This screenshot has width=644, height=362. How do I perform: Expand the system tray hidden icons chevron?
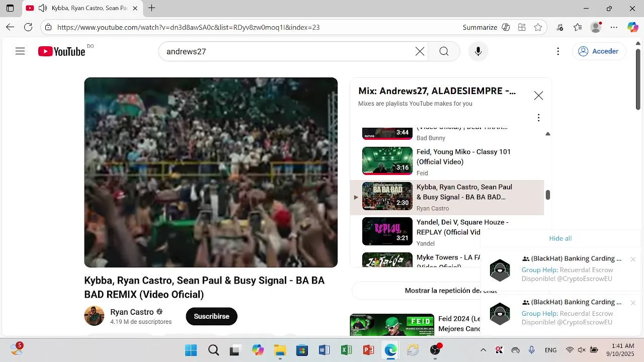pyautogui.click(x=483, y=350)
